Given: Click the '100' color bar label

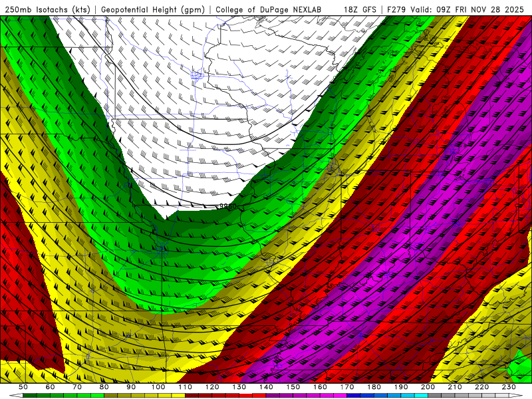Looking at the screenshot, I should [158, 387].
